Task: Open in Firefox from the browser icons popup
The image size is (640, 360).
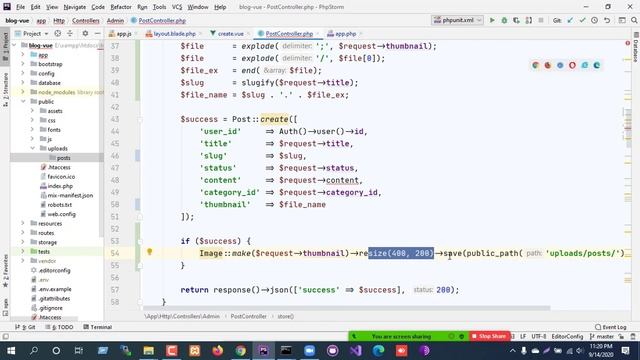Action: pos(548,65)
